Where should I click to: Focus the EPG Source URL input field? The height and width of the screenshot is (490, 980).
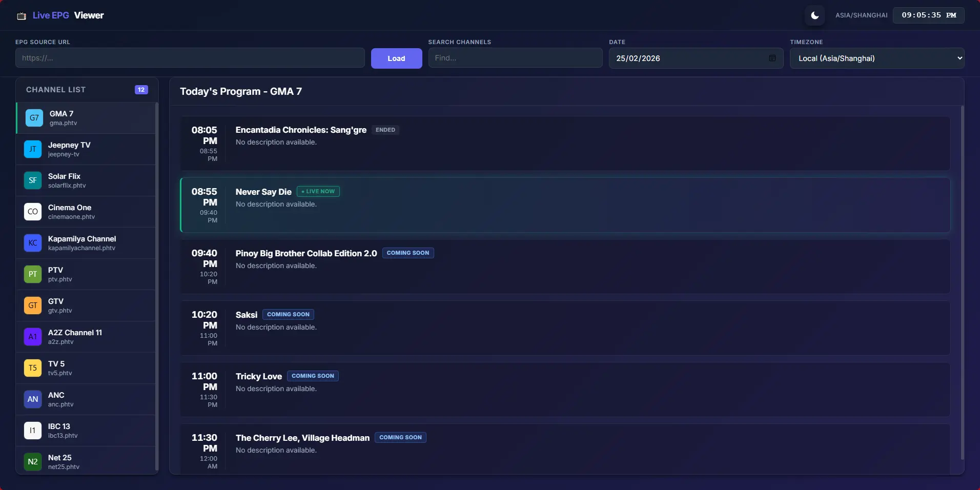point(190,58)
